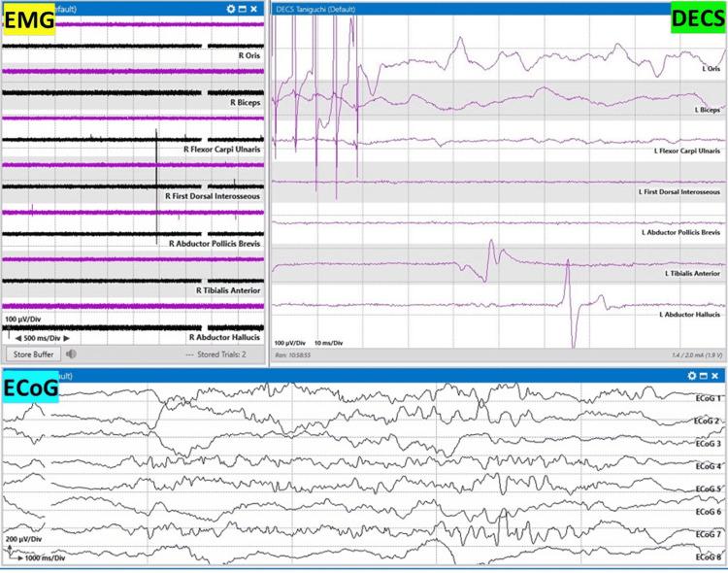Close the ECoG panel

pos(716,376)
